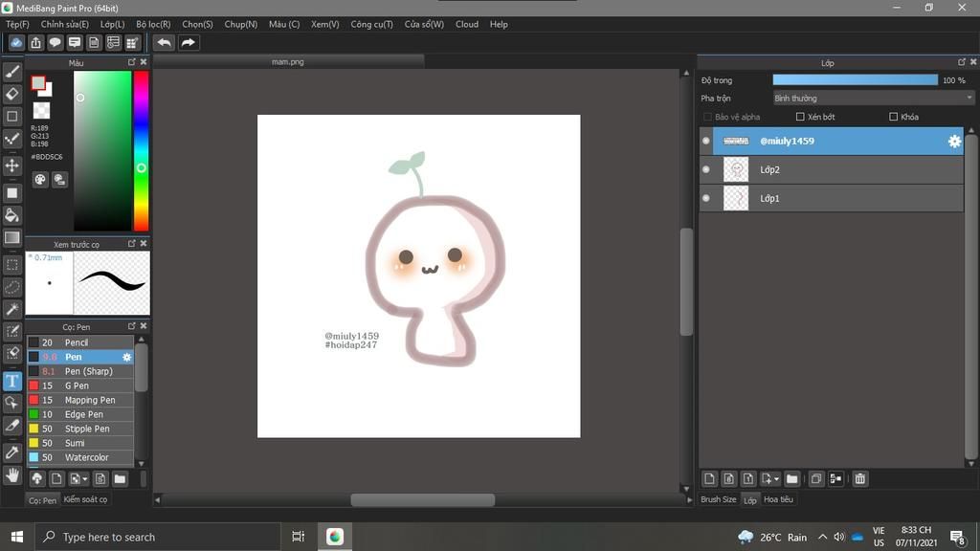This screenshot has height=551, width=980.
Task: Click the duplicate layer icon
Action: click(x=815, y=479)
